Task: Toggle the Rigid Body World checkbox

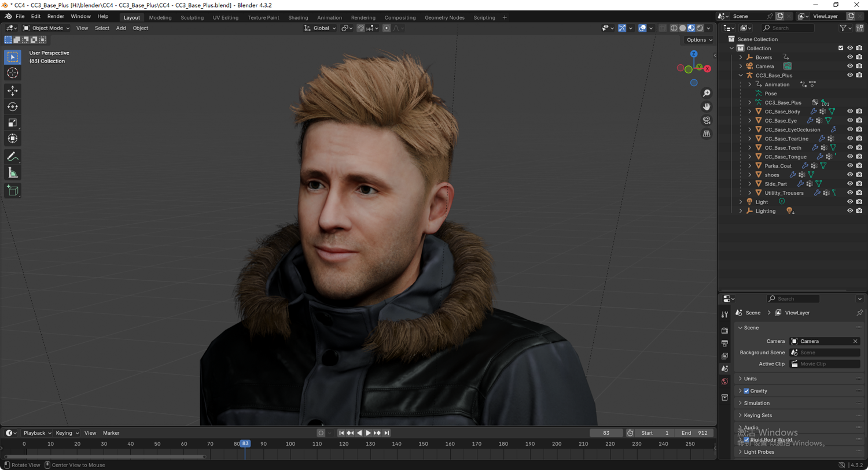Action: [x=746, y=440]
